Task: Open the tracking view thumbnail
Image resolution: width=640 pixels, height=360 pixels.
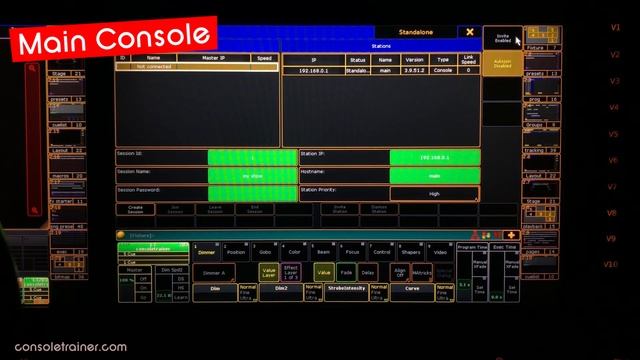Action: 542,142
